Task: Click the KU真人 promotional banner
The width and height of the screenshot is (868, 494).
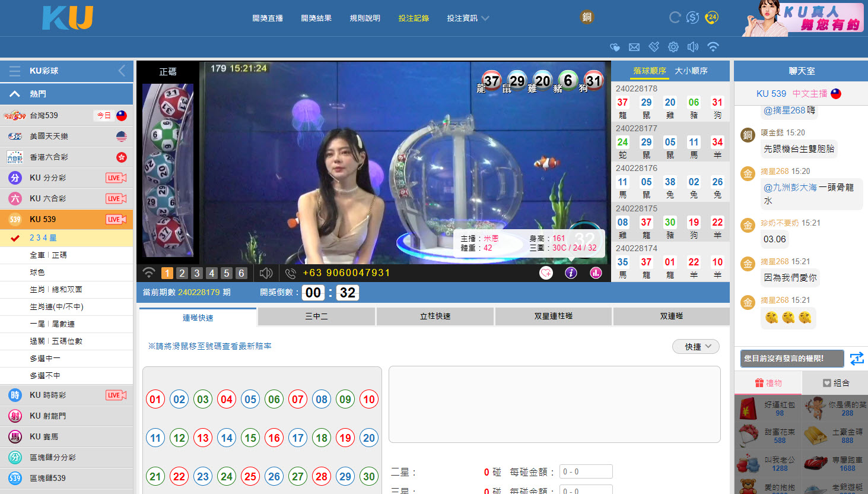Action: pyautogui.click(x=803, y=18)
